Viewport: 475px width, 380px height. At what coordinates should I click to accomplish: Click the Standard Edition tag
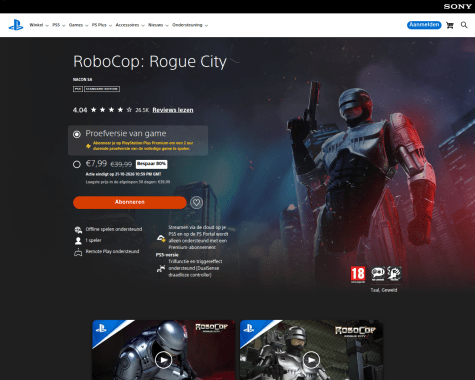[102, 89]
